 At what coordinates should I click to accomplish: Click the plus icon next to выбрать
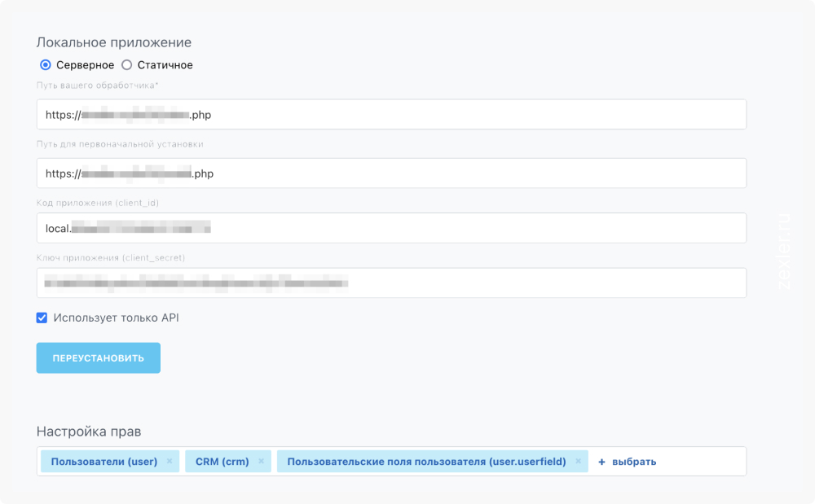(601, 462)
